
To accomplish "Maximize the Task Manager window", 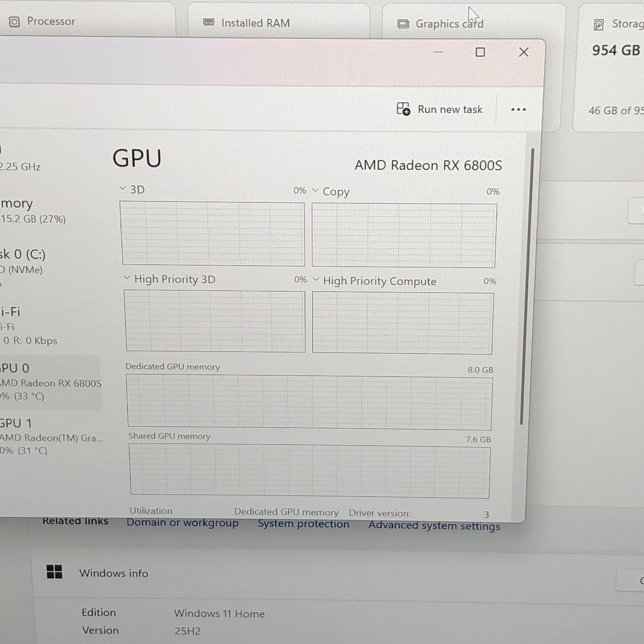I will click(480, 52).
